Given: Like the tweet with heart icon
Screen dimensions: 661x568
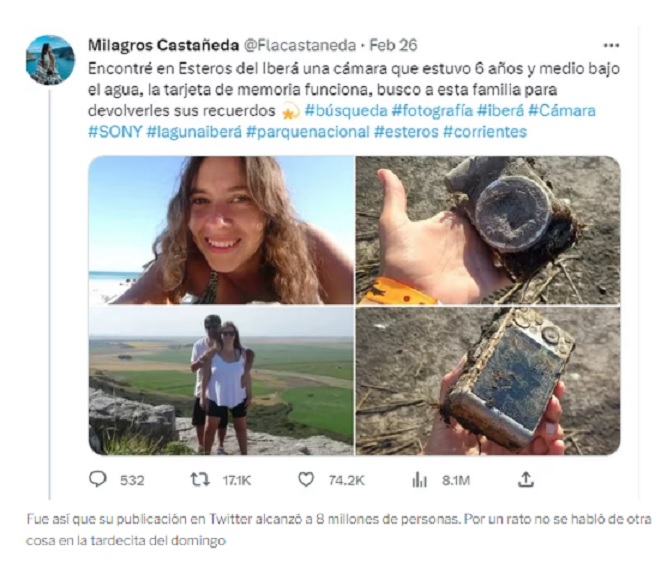Looking at the screenshot, I should click(x=306, y=479).
